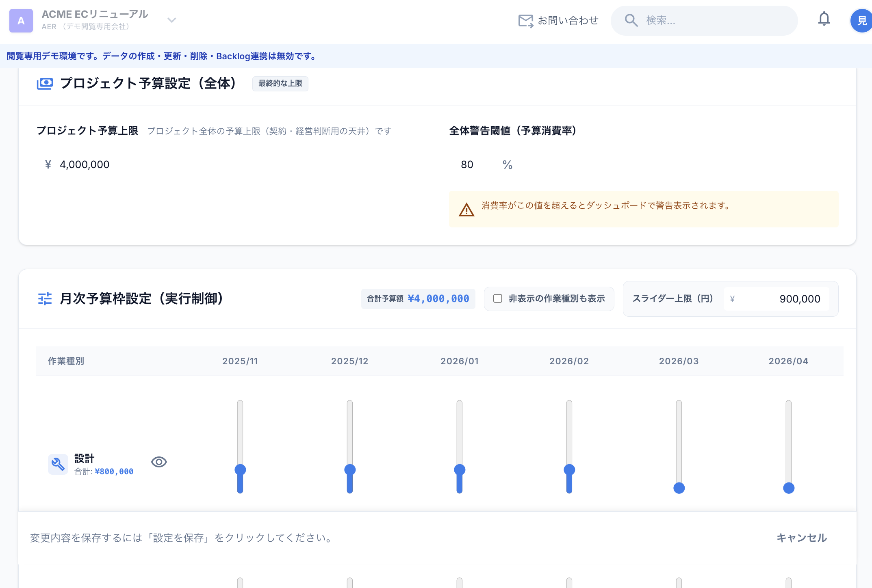Toggle visibility of the 設計 work type

click(x=159, y=462)
